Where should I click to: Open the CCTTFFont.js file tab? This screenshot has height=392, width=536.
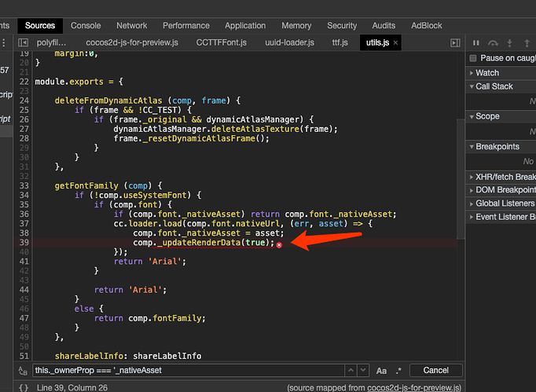(221, 42)
